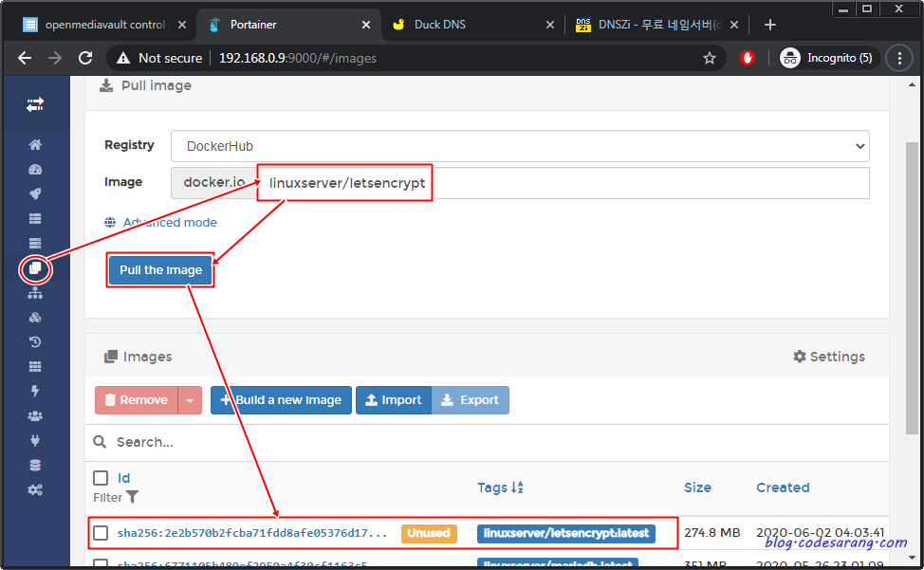924x570 pixels.
Task: Open the Dashboard gauge icon
Action: [35, 170]
